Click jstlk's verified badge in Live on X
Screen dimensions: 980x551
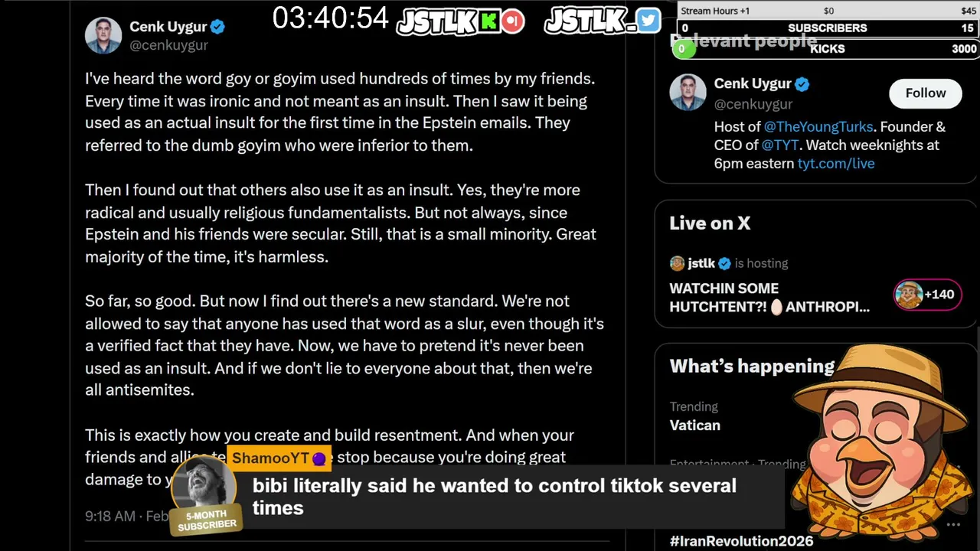[724, 263]
